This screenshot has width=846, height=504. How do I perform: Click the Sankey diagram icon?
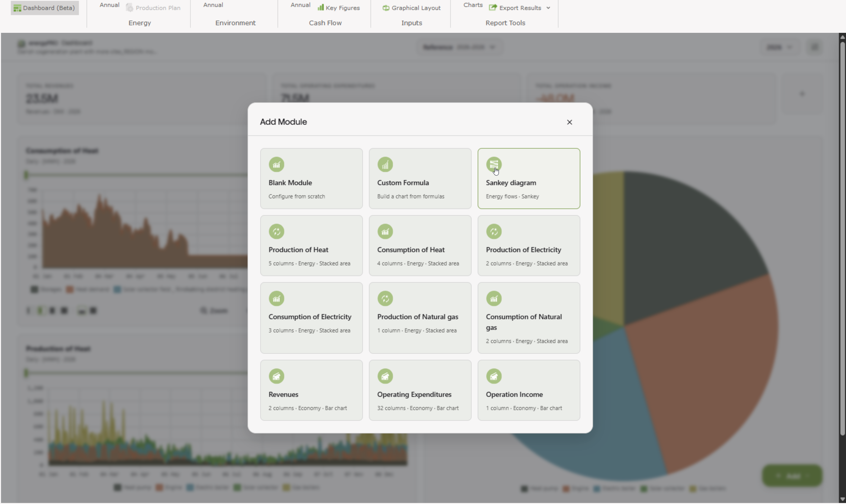[494, 165]
